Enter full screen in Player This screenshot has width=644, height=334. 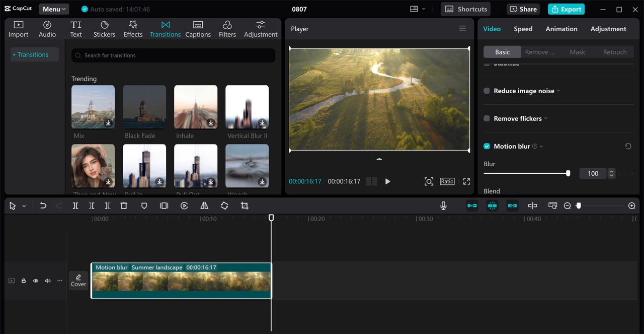[466, 181]
